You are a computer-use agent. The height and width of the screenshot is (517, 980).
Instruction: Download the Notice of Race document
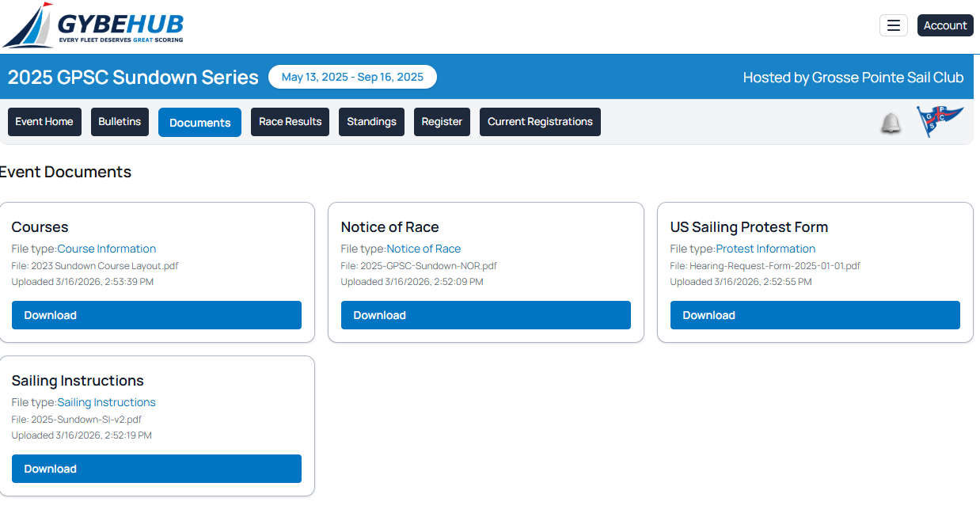pos(486,315)
